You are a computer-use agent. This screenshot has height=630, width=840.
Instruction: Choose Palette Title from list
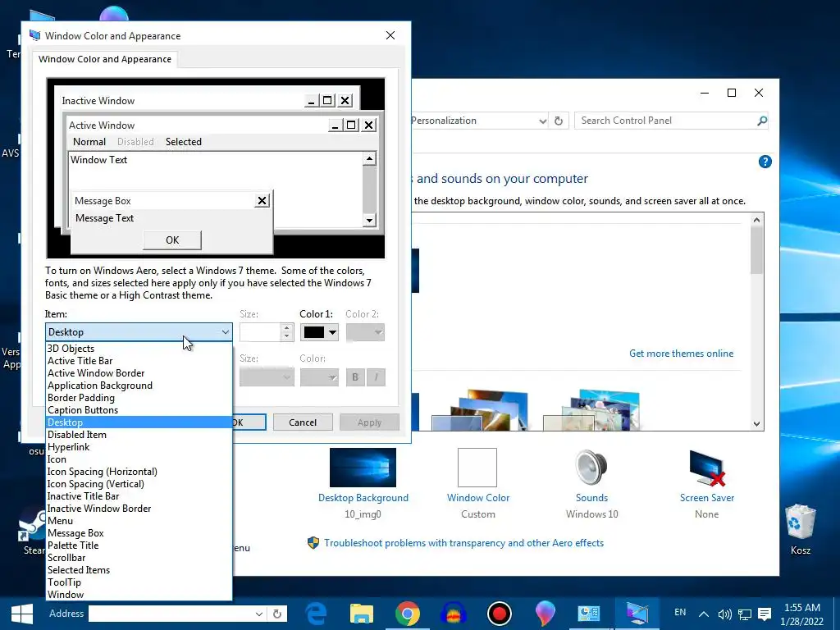[x=139, y=546]
